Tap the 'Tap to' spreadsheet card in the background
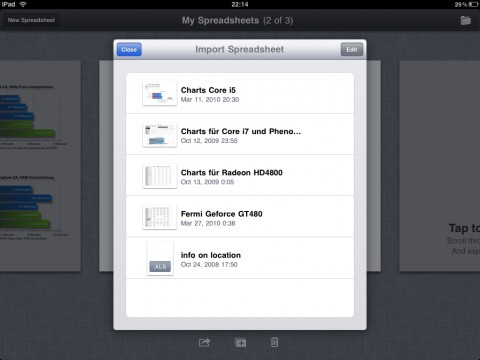This screenshot has width=480, height=360. click(440, 166)
